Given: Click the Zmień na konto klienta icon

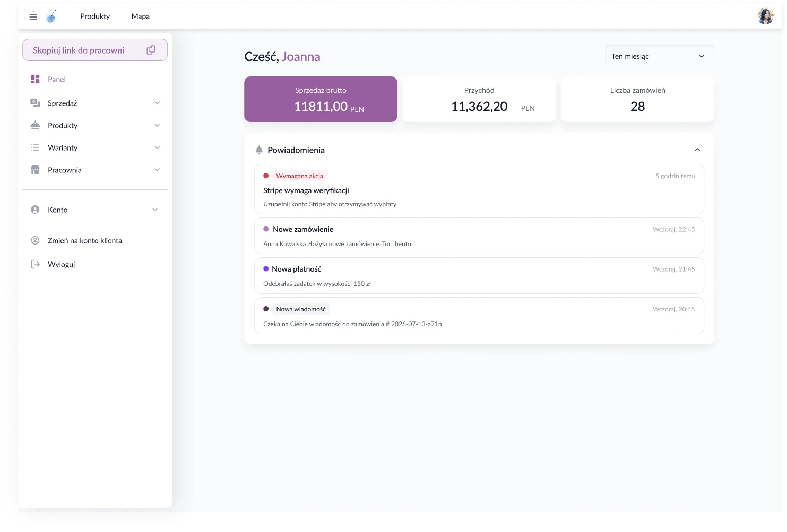Looking at the screenshot, I should (35, 240).
